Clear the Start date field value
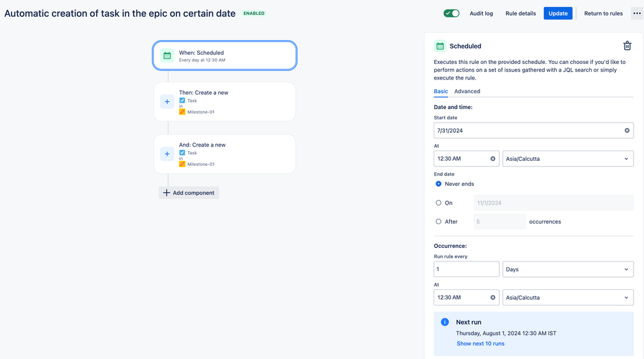 pos(627,130)
